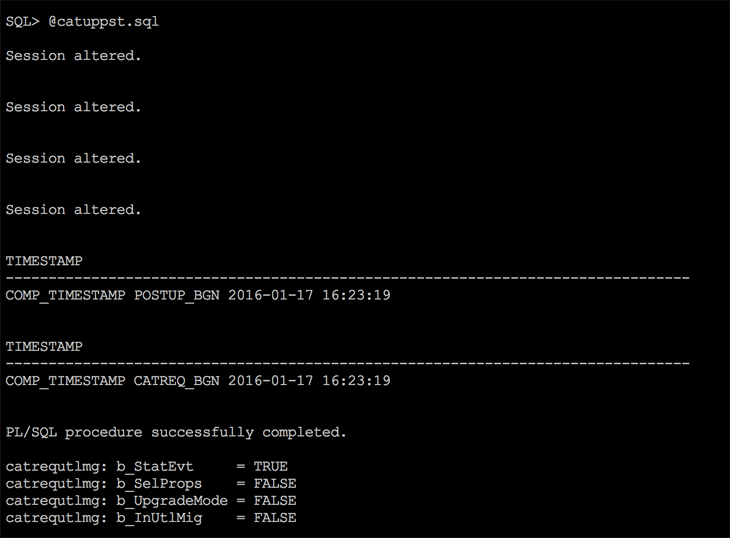Screen dimensions: 730x538
Task: Select the @catuppst.sql command text
Action: (104, 21)
